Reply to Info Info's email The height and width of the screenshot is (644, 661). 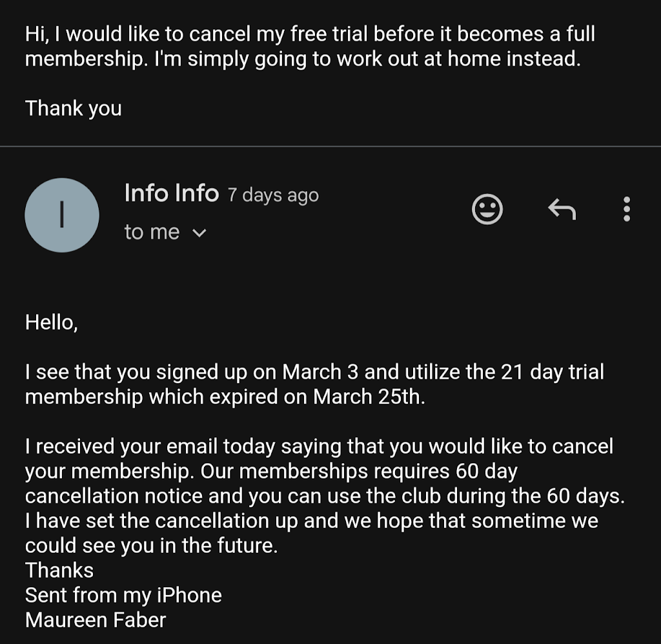click(x=561, y=209)
